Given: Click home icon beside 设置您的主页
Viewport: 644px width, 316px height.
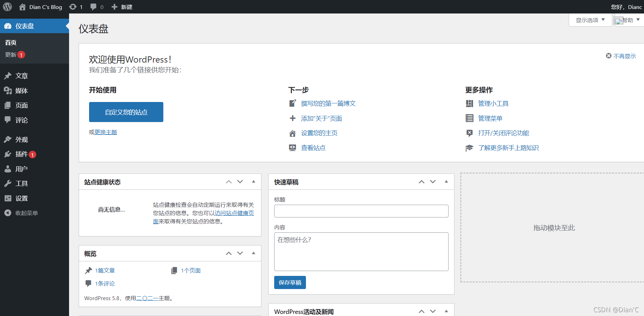Looking at the screenshot, I should pos(292,133).
